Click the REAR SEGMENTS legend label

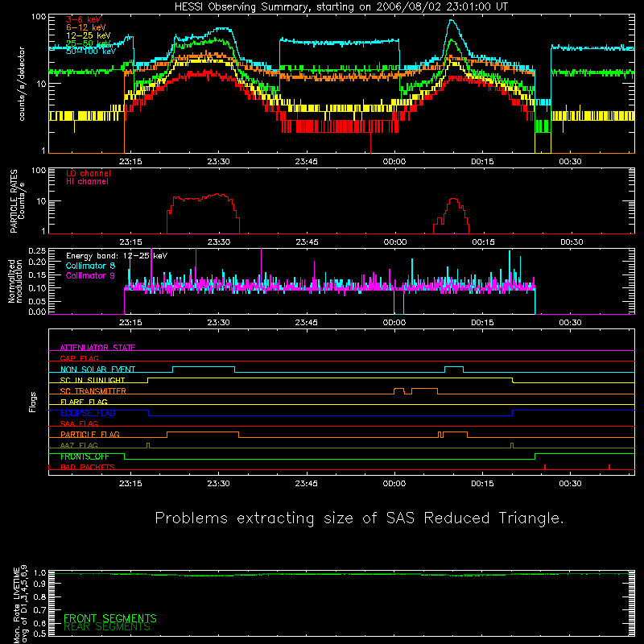(x=107, y=627)
